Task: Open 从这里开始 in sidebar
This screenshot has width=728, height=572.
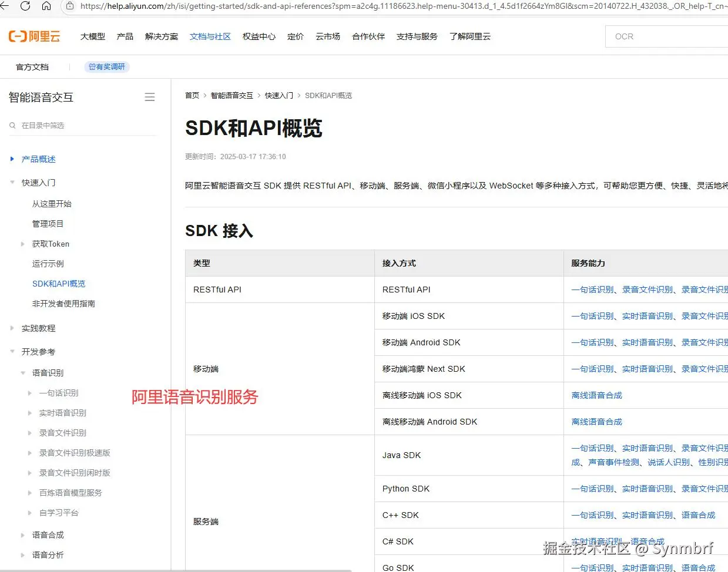Action: click(x=52, y=204)
